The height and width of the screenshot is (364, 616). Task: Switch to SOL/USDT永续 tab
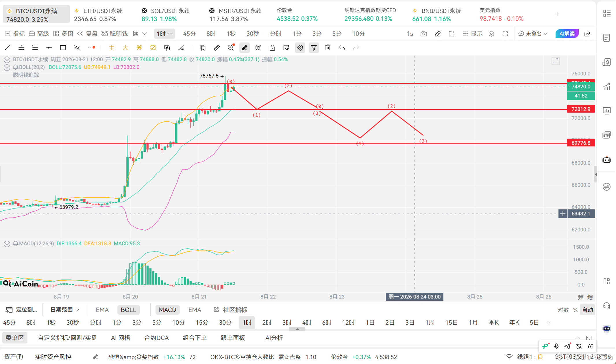pyautogui.click(x=166, y=14)
